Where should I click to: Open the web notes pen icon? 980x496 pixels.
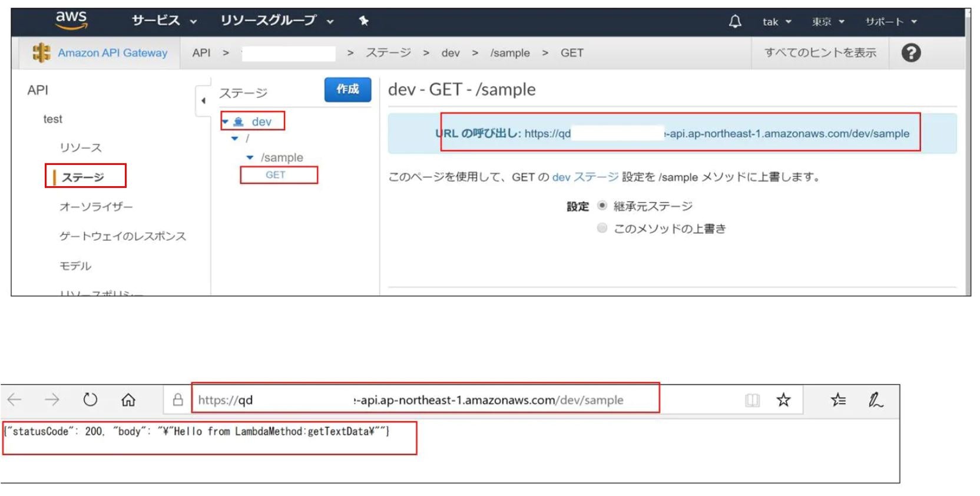coord(876,400)
